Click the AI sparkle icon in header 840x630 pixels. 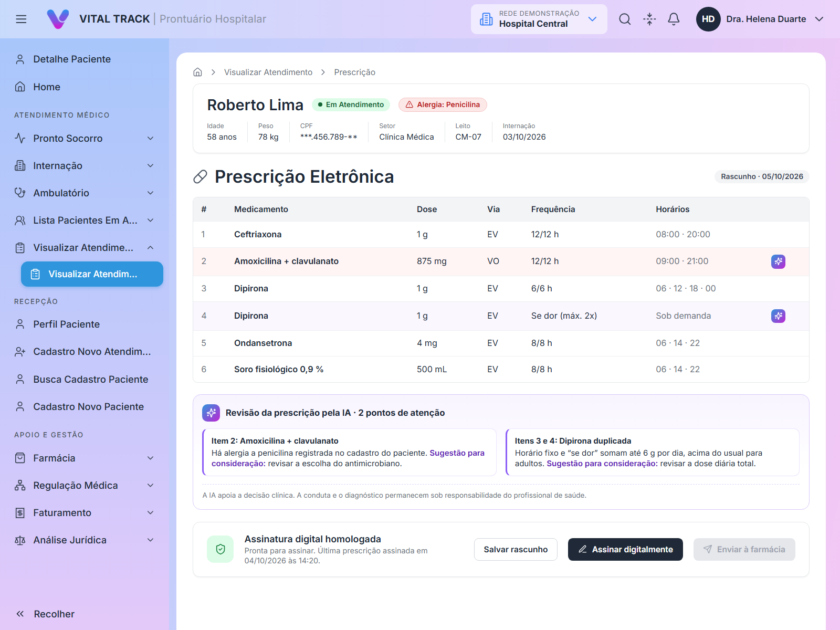(649, 19)
